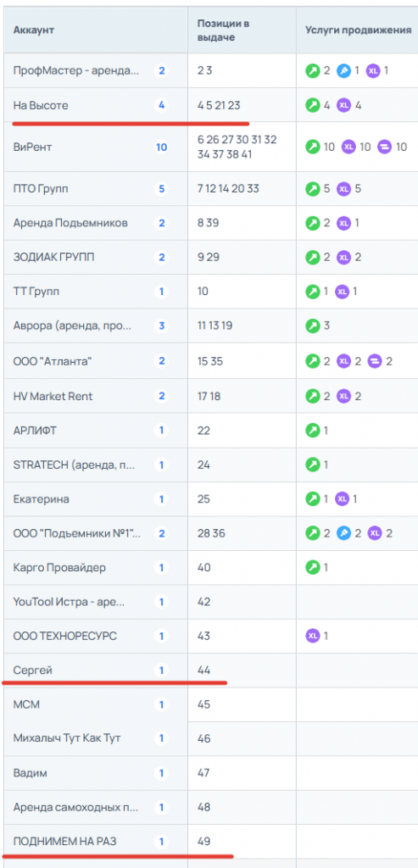Viewport: 418px width, 868px height.
Task: Click XL icon in ПТО Групп row
Action: coord(344,189)
